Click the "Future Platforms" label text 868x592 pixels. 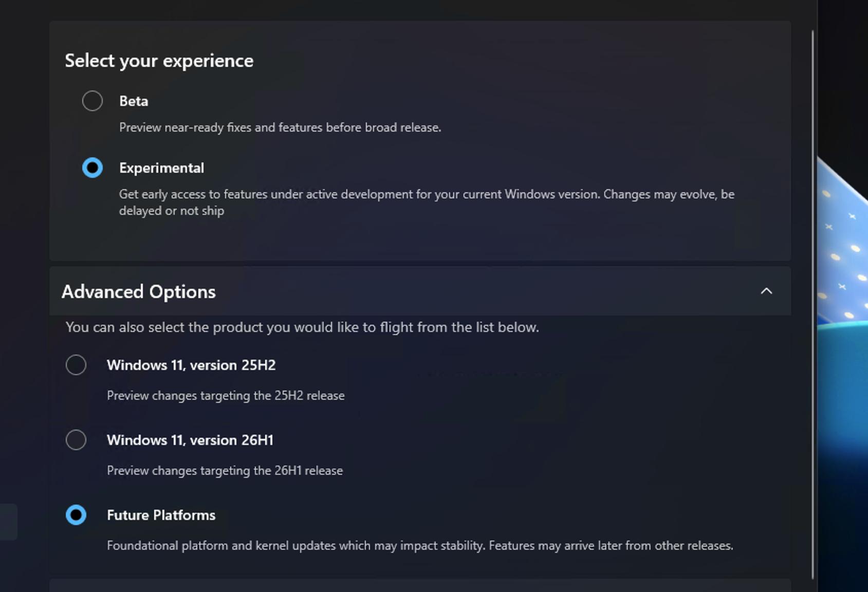click(161, 515)
